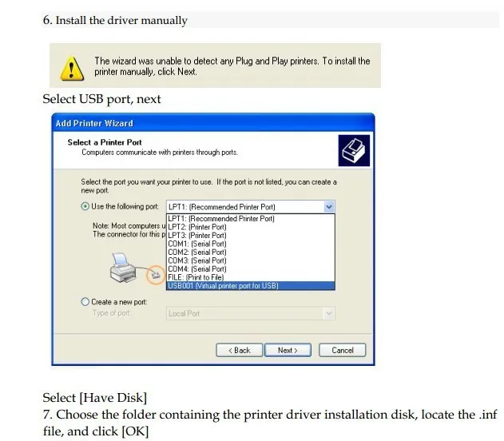Viewport: 504px width, 441px height.
Task: Select 'Create a new port' radio button
Action: (85, 302)
